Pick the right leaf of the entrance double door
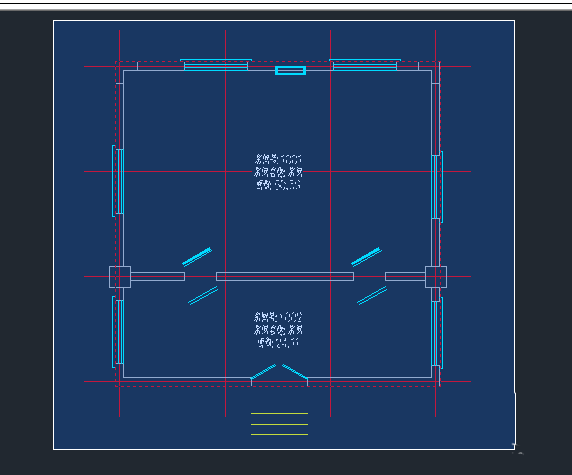The height and width of the screenshot is (475, 572). (295, 372)
